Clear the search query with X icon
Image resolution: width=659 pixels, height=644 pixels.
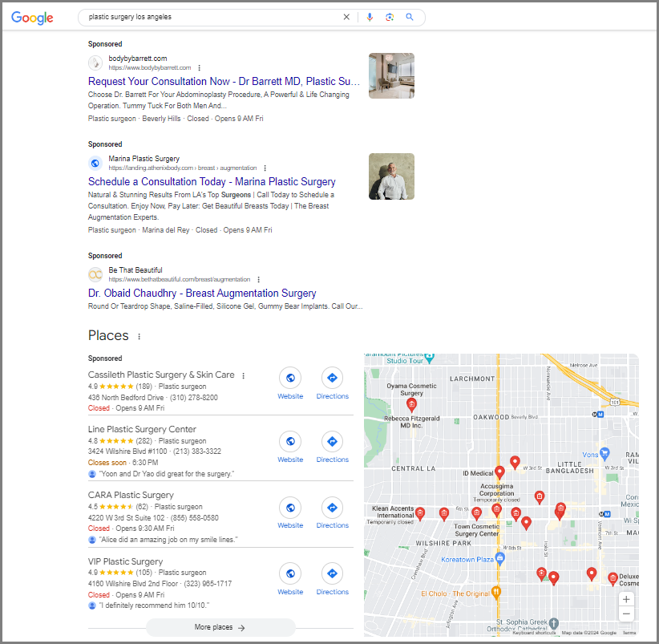coord(346,17)
